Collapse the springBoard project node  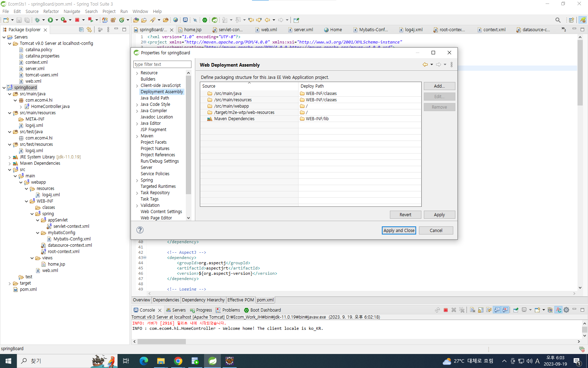point(4,88)
